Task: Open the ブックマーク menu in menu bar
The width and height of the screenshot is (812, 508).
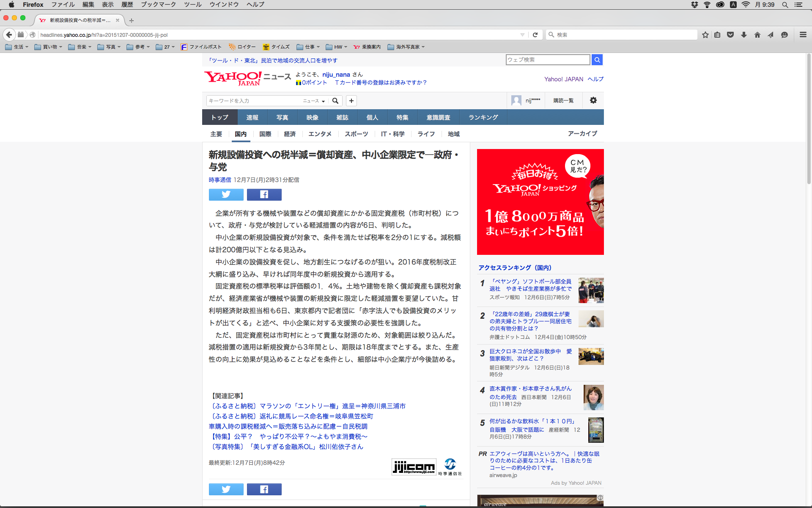Action: (x=158, y=5)
